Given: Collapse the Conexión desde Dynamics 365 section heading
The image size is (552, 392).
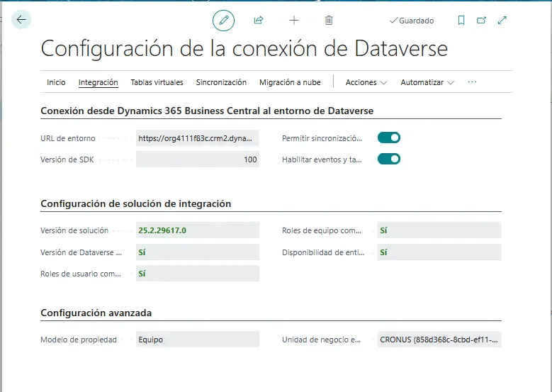Looking at the screenshot, I should [x=207, y=111].
